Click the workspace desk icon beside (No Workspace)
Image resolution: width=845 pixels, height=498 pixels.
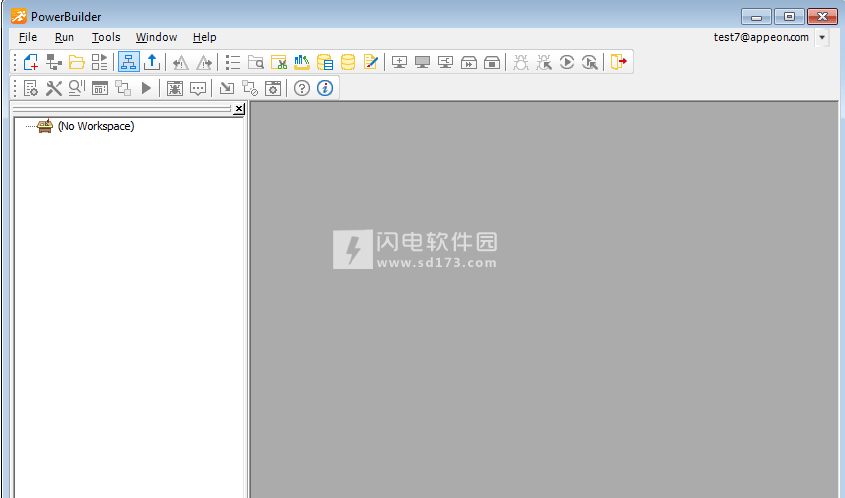[x=45, y=126]
